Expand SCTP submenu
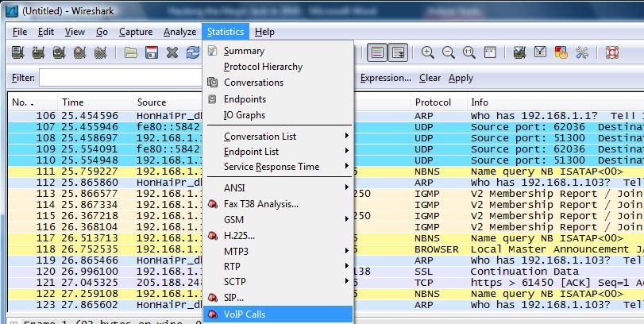The width and height of the screenshot is (644, 324). (x=278, y=282)
